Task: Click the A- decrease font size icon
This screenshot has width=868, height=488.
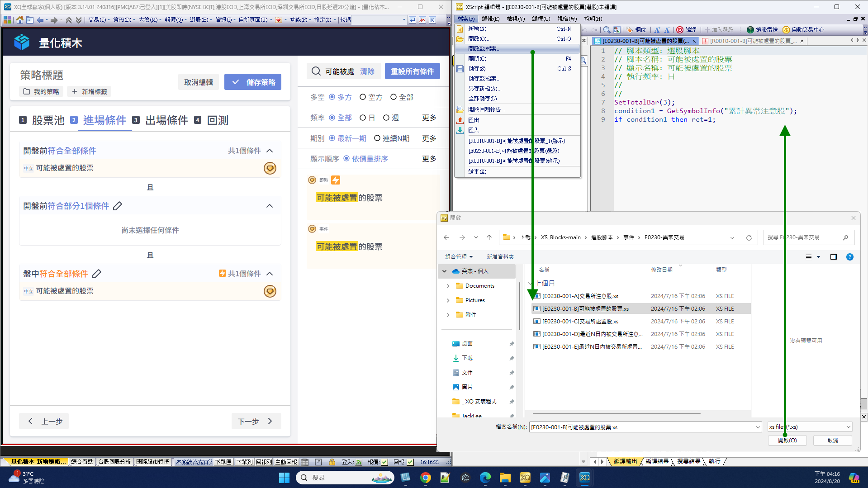Action: 666,30
